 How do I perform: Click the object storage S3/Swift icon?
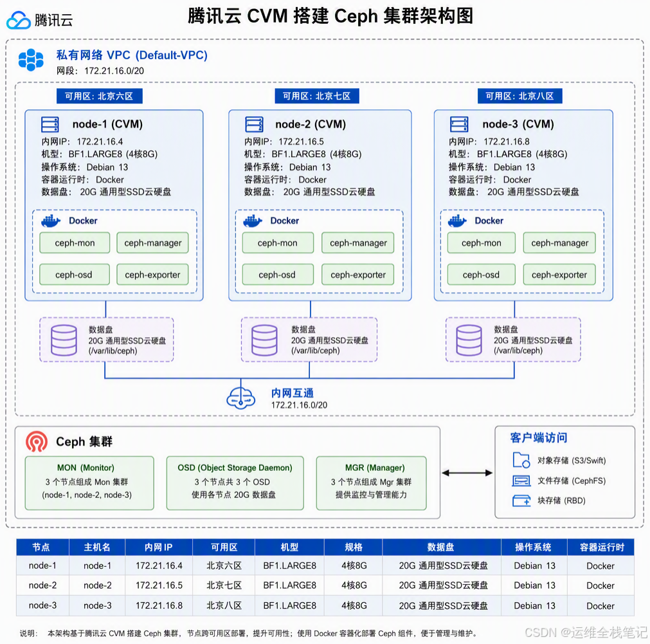click(521, 460)
